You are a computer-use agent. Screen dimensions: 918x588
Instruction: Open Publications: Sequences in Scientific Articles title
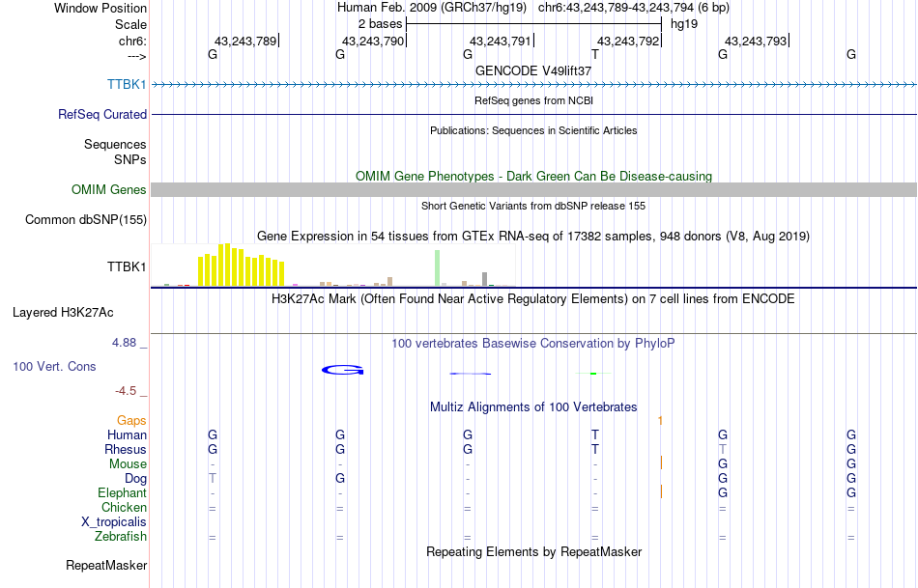pyautogui.click(x=533, y=130)
